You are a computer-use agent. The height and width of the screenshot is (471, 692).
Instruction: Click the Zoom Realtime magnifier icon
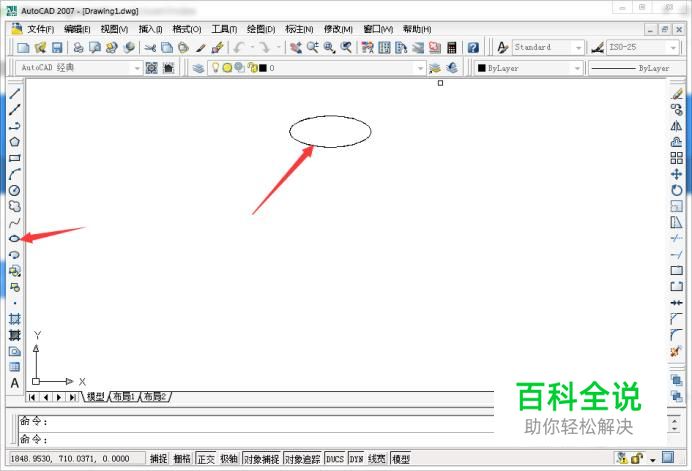[312, 47]
